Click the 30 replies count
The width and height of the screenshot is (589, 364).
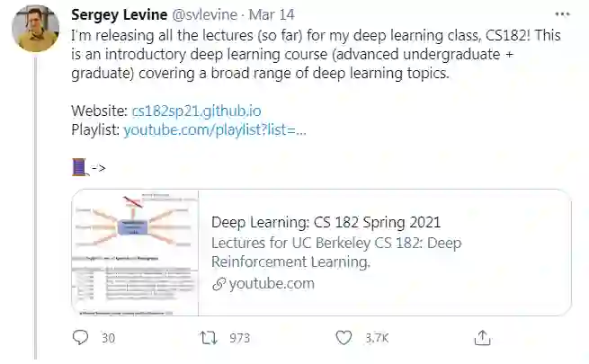[108, 338]
